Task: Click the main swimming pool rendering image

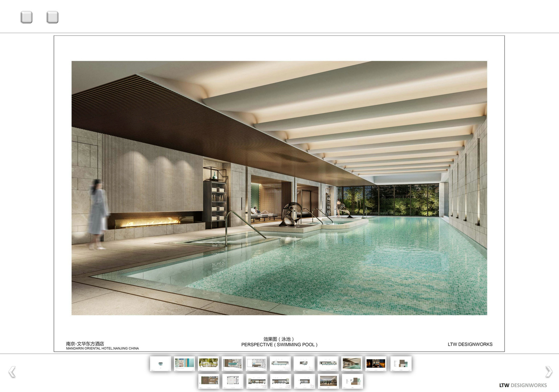Action: coord(279,188)
